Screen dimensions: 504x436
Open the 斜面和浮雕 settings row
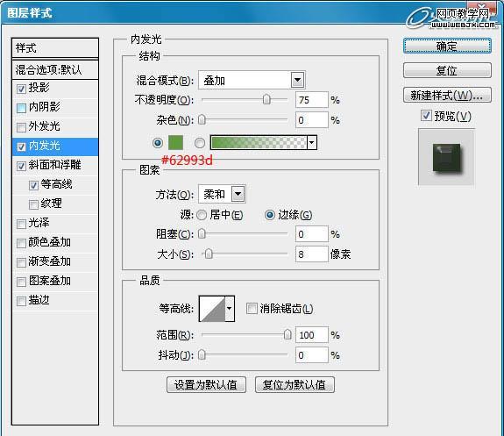pyautogui.click(x=55, y=166)
